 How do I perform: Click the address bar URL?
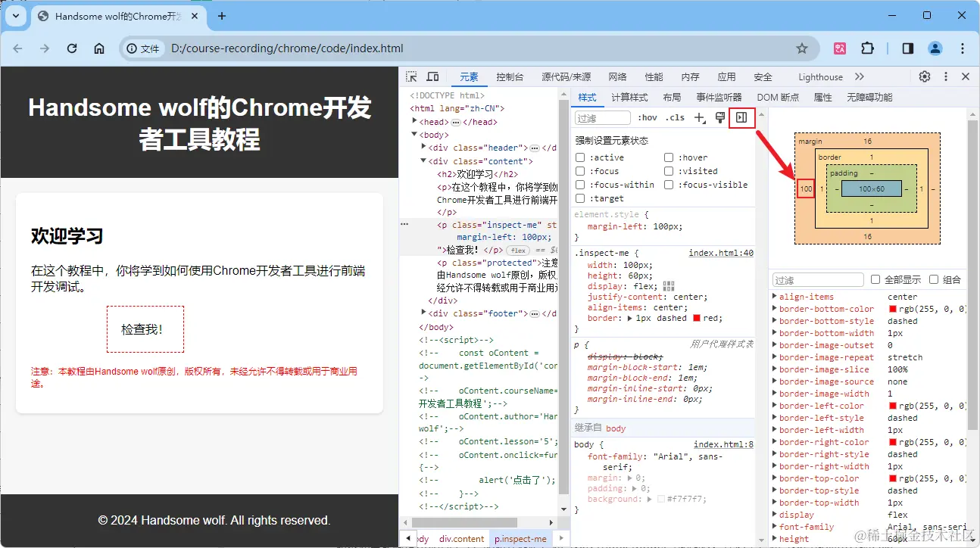pos(287,48)
